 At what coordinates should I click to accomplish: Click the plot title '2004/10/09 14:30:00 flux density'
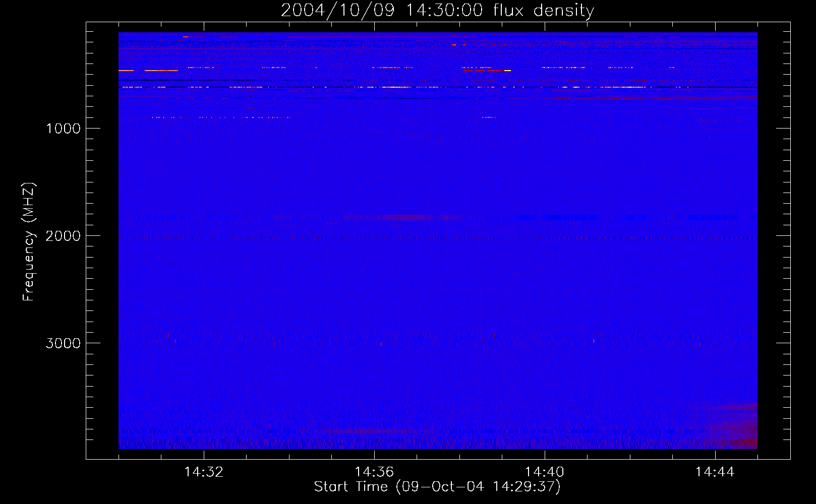click(x=437, y=11)
